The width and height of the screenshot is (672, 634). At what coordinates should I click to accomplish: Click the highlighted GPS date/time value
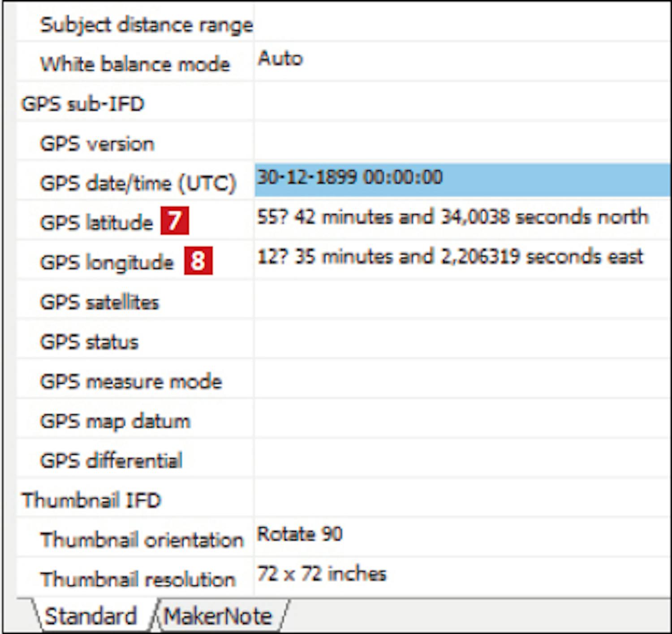tap(349, 178)
